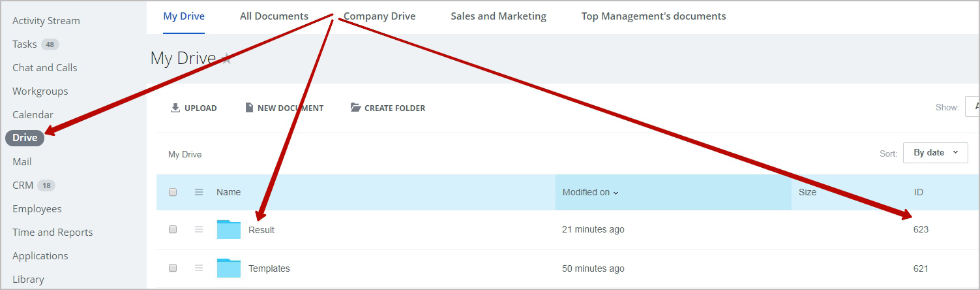Click the star icon beside My Drive title
The image size is (980, 290).
coord(226,59)
